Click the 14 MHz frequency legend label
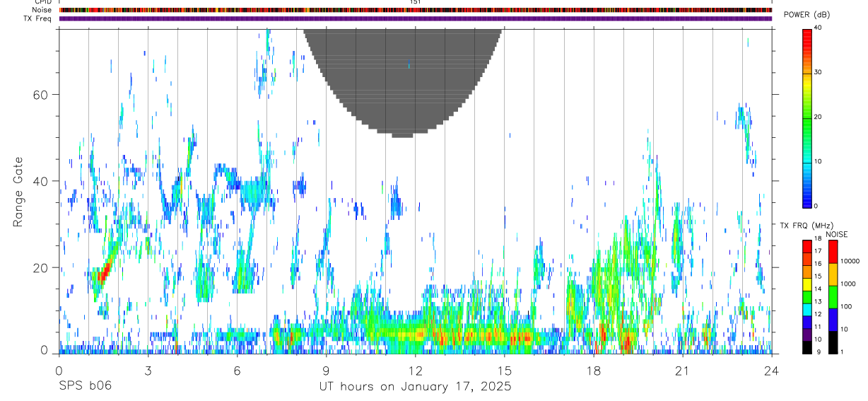The width and height of the screenshot is (868, 401). point(819,289)
